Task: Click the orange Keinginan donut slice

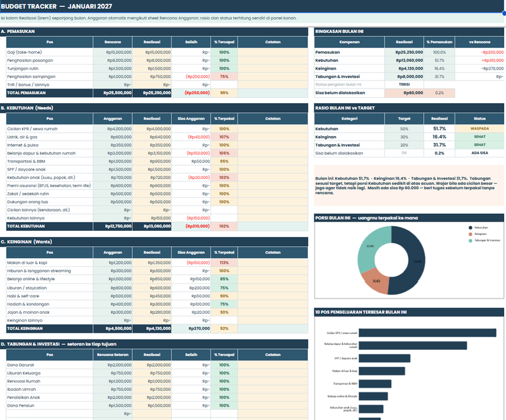Action: [x=376, y=280]
